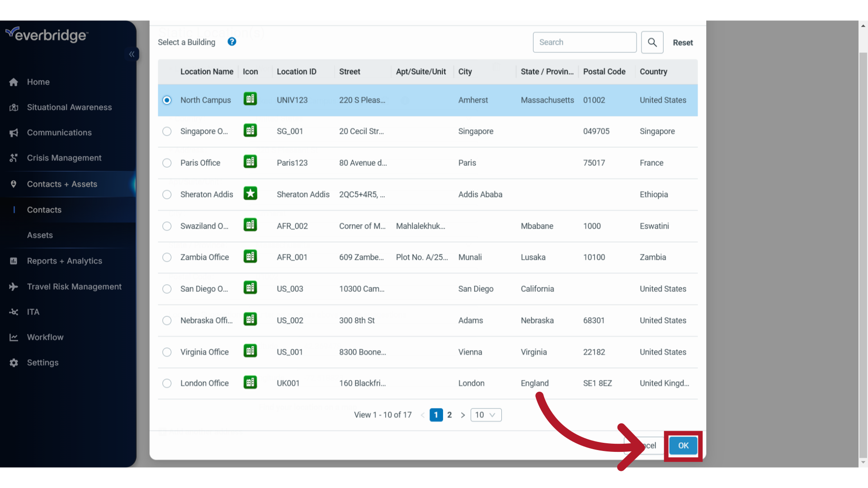Select the London Office radio button
This screenshot has width=868, height=488.
coord(167,383)
